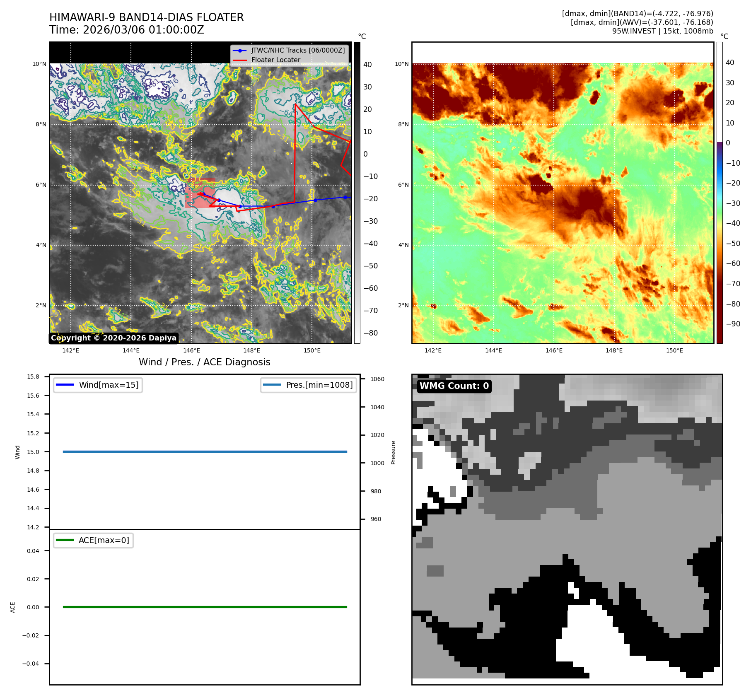
Task: Click the Pres. legend line sample
Action: pyautogui.click(x=272, y=385)
